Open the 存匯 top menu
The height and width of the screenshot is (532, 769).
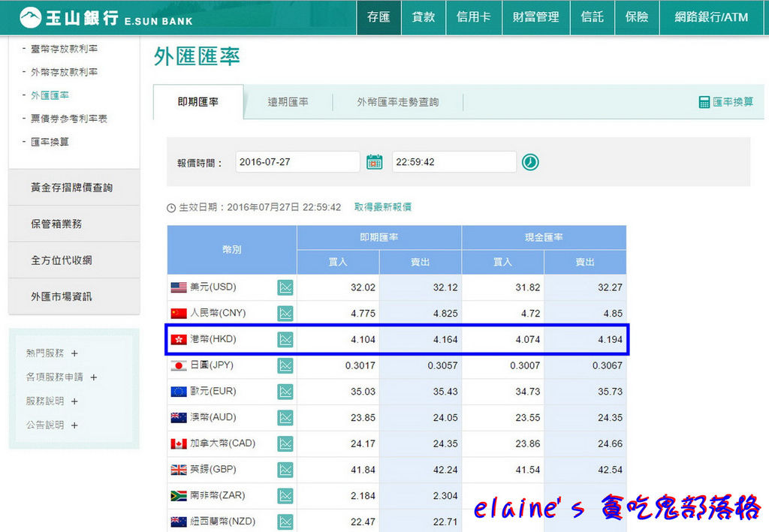click(x=378, y=17)
